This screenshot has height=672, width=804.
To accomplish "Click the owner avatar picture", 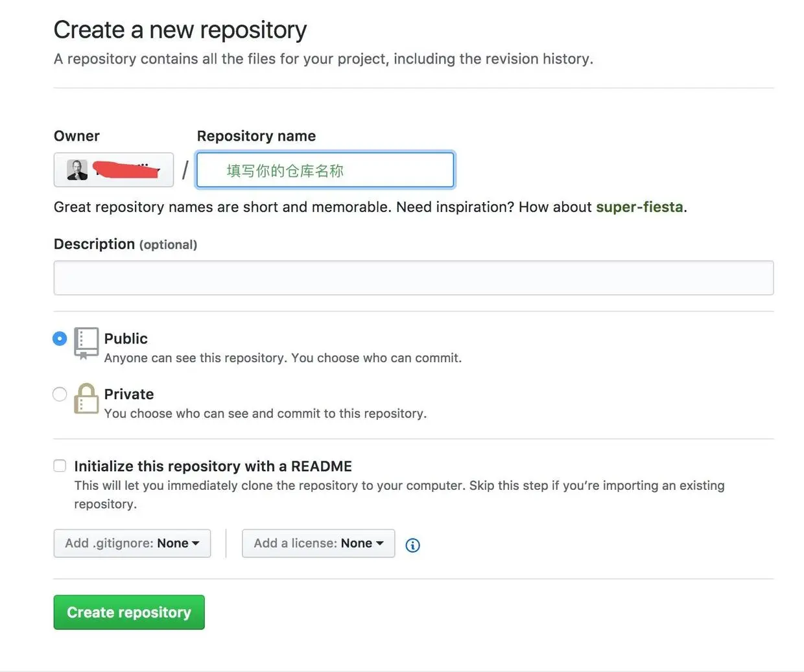I will click(x=77, y=170).
